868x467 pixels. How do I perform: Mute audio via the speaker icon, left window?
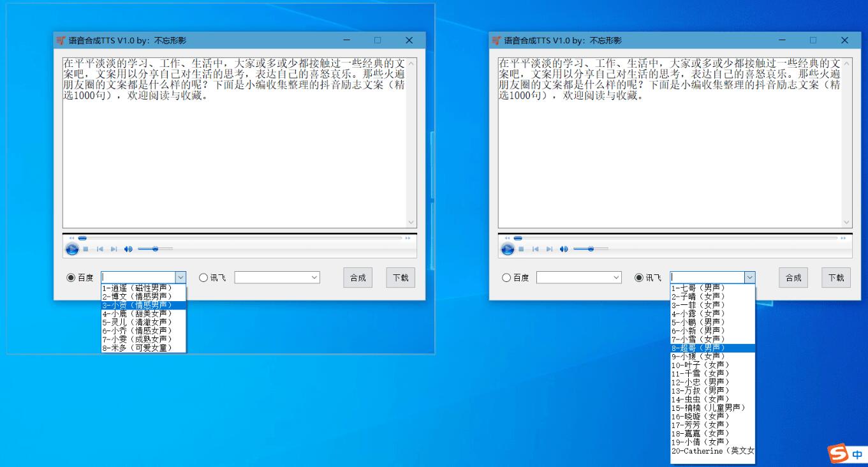pos(128,249)
